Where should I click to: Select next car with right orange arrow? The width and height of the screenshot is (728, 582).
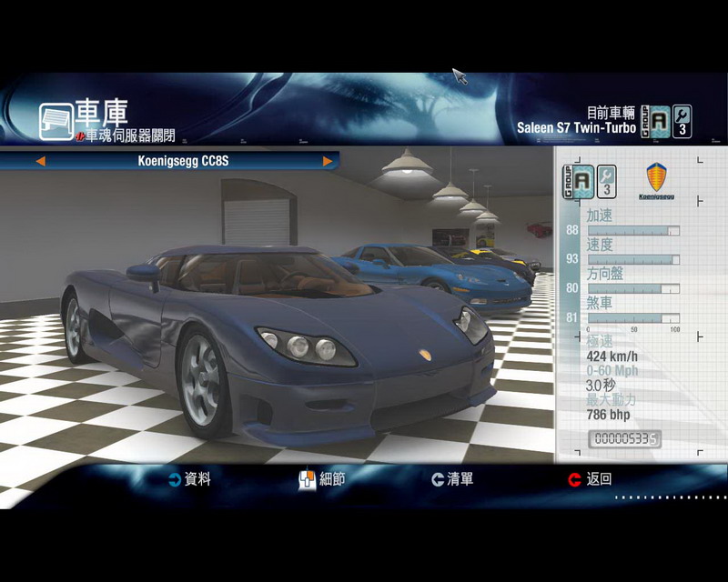pos(328,162)
